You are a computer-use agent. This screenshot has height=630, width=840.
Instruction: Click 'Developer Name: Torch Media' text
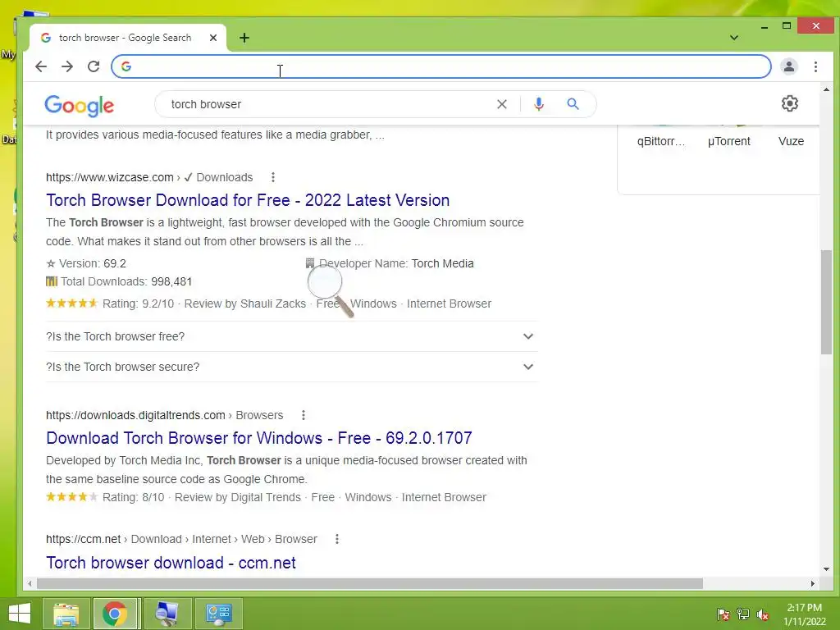[390, 263]
